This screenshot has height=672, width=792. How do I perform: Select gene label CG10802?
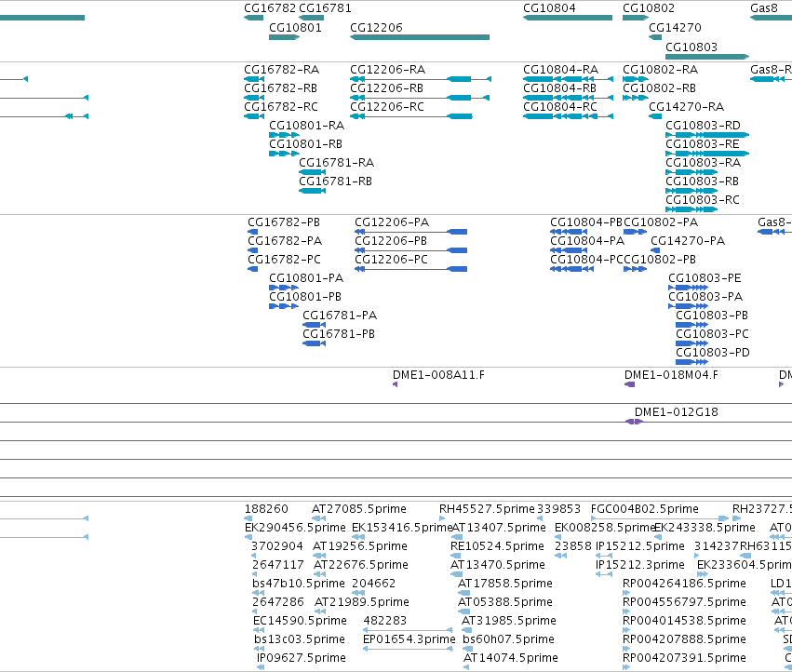coord(649,8)
